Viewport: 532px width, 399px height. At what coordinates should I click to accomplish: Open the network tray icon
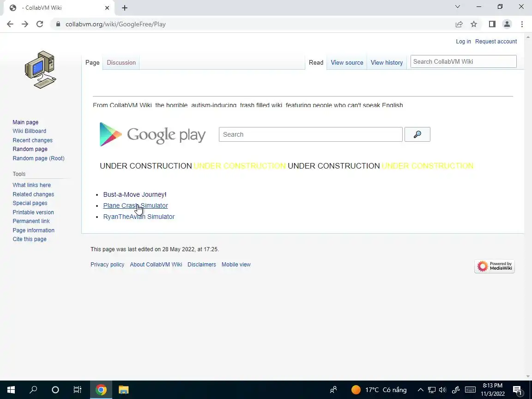432,390
